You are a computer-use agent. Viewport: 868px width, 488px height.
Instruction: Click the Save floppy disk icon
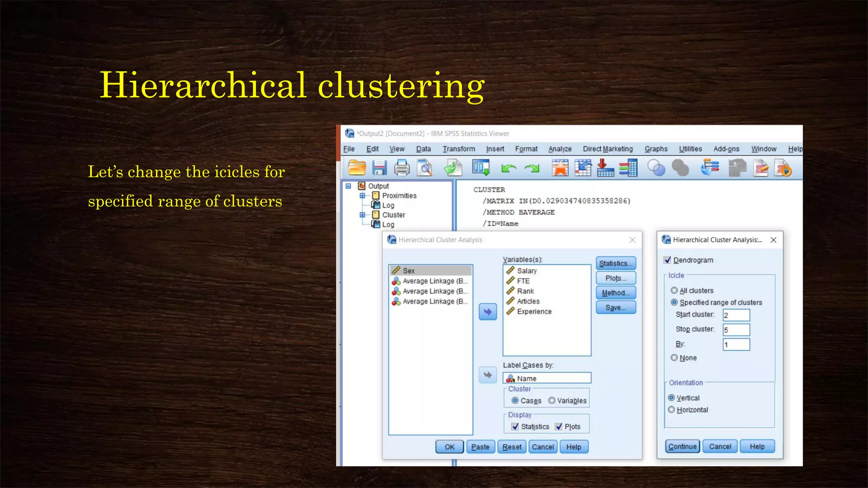click(x=379, y=168)
